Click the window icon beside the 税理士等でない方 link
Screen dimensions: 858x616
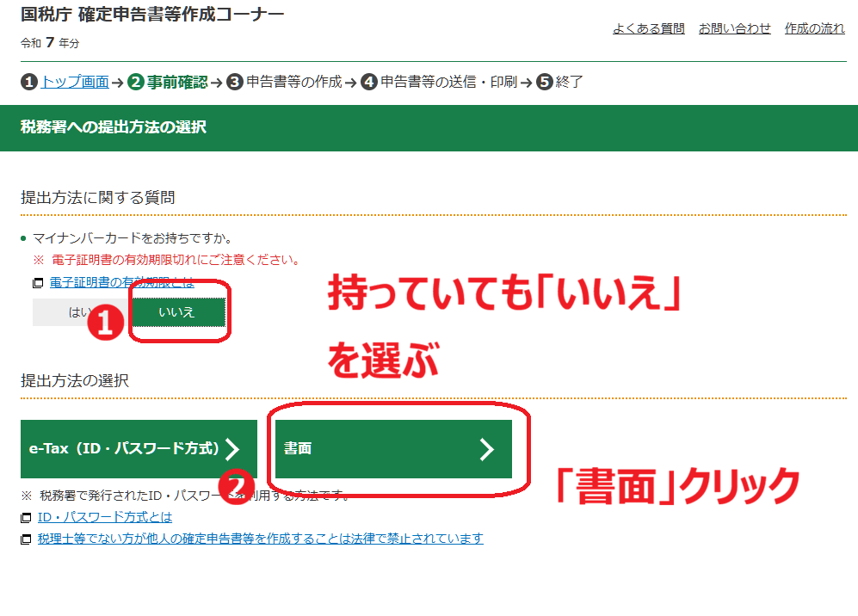pyautogui.click(x=26, y=539)
